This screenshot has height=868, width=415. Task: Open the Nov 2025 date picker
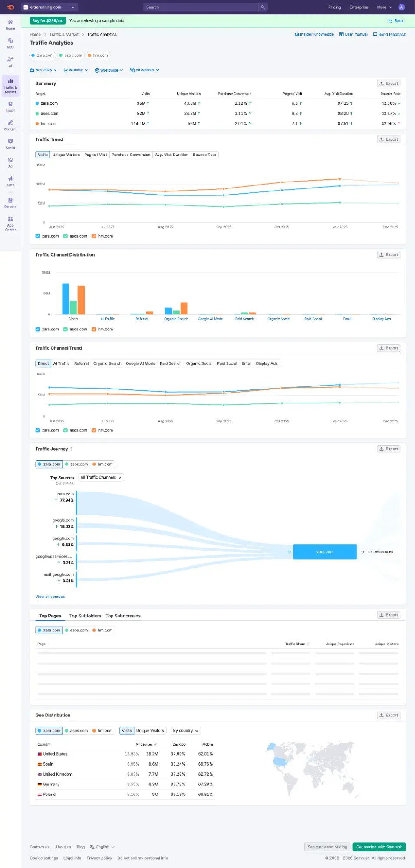pyautogui.click(x=43, y=70)
